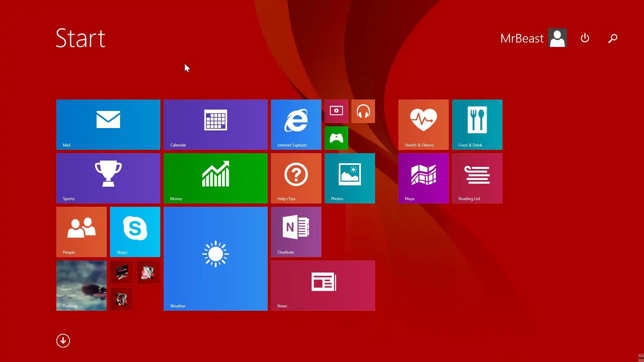
Task: Open the Desktop tile thumbnail
Action: click(81, 285)
